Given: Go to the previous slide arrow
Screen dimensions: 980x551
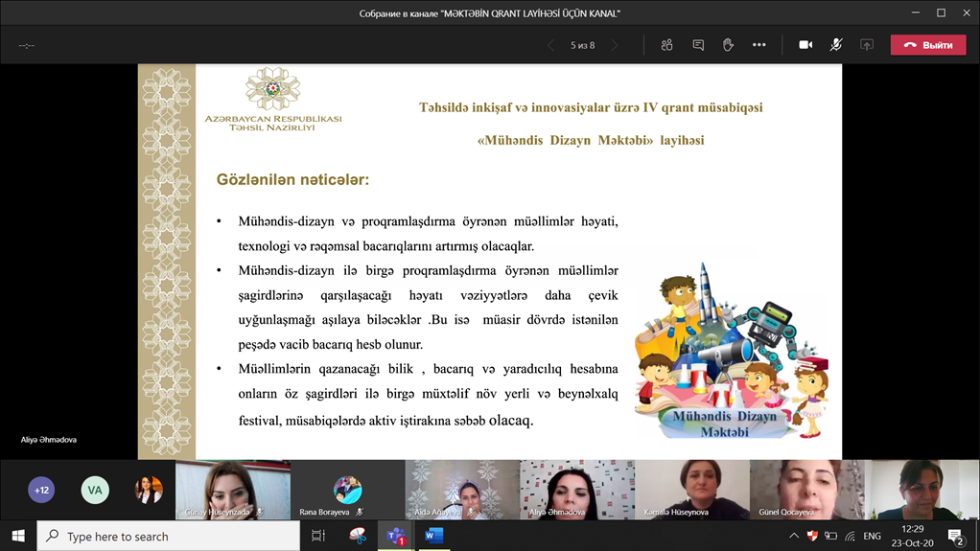Looking at the screenshot, I should (550, 45).
